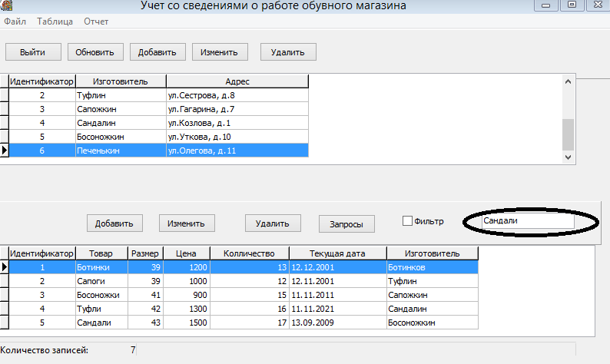Focus the filter field containing Сандали
The height and width of the screenshot is (364, 610).
(x=528, y=221)
